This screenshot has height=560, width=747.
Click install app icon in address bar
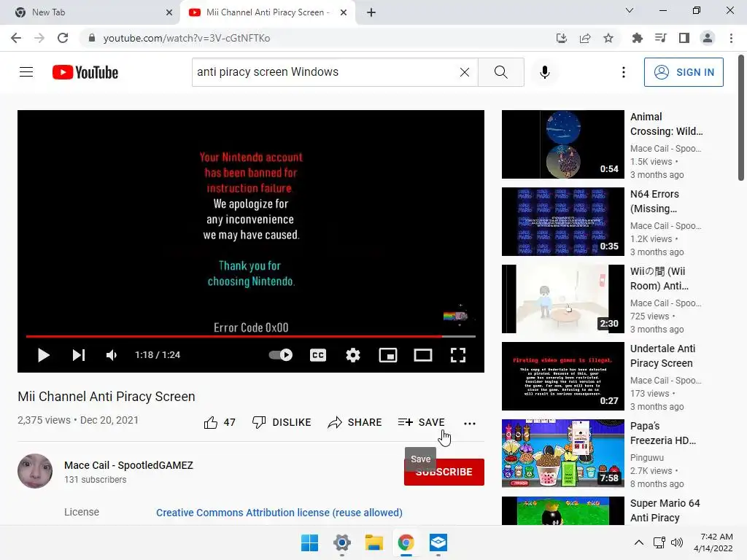[x=562, y=38]
